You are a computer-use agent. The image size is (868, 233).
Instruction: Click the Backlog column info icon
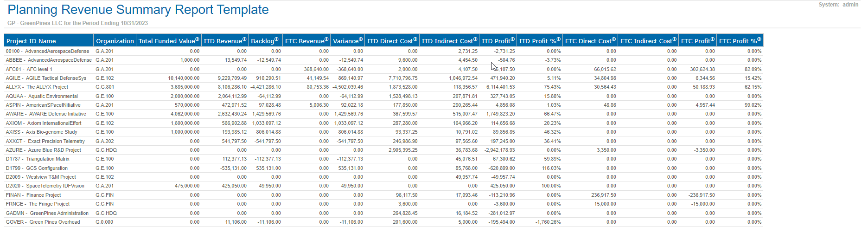click(276, 39)
